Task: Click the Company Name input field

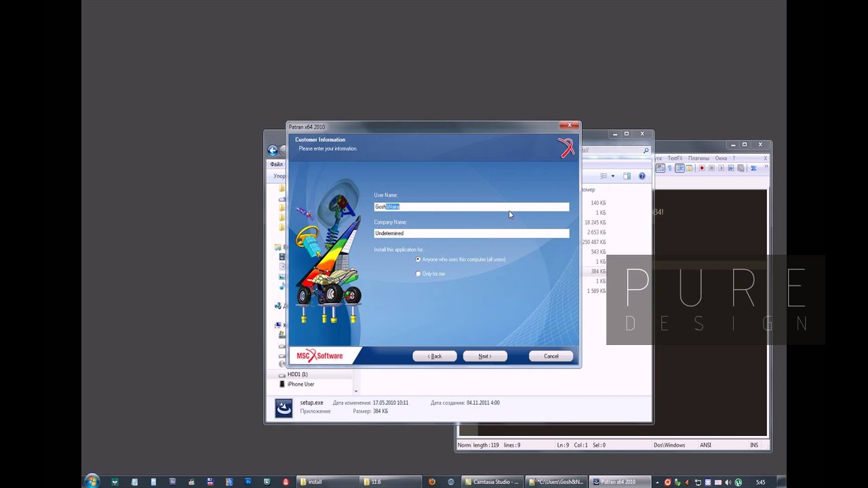Action: (x=471, y=233)
